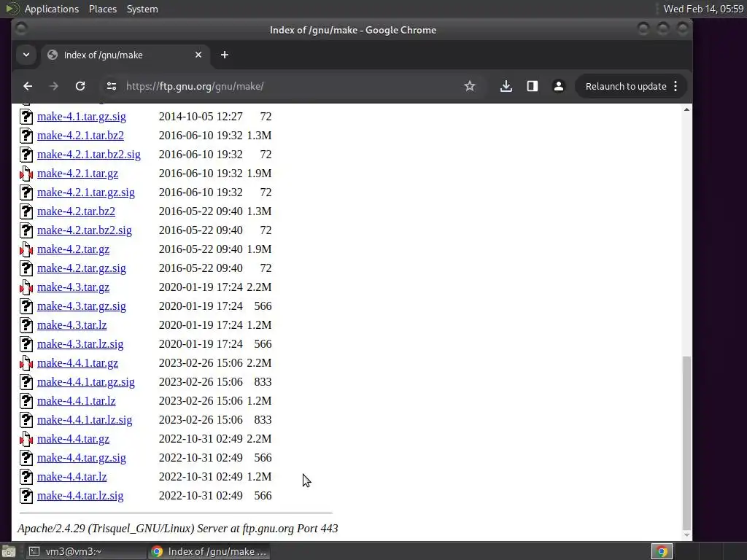747x560 pixels.
Task: View site information icon in address bar
Action: [x=112, y=86]
